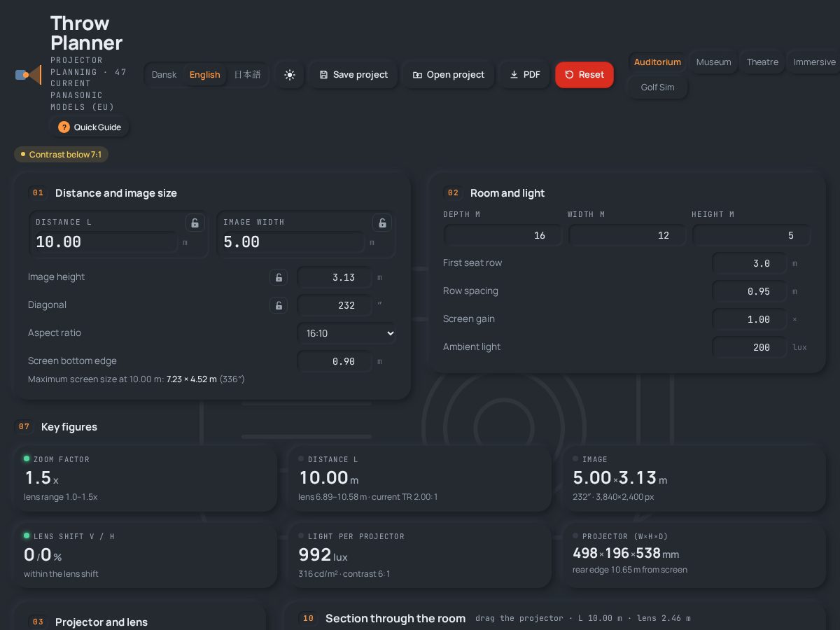Open the Quick Guide

tap(90, 127)
